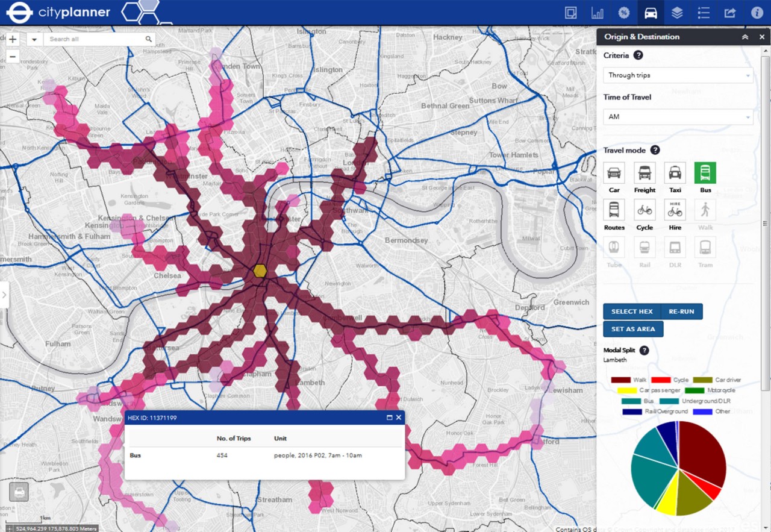
Task: Open the Criteria dropdown showing Through trips
Action: point(678,75)
